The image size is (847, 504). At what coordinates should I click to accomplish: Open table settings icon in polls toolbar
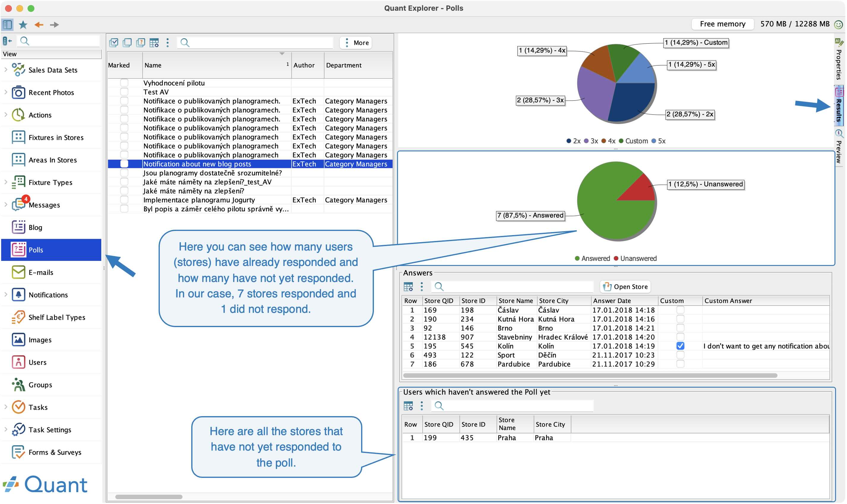coord(154,42)
